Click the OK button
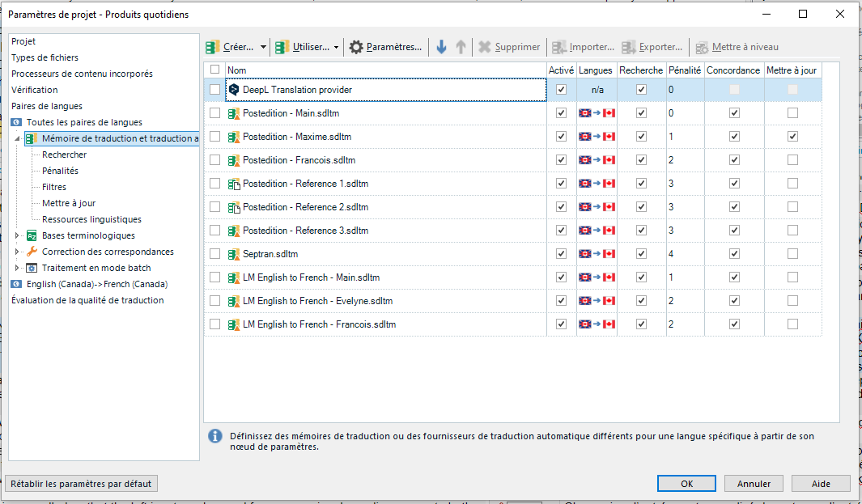The height and width of the screenshot is (504, 862). point(686,484)
